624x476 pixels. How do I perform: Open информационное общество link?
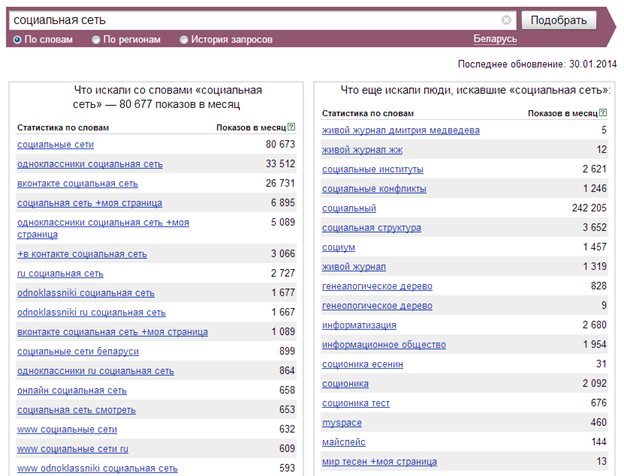384,345
